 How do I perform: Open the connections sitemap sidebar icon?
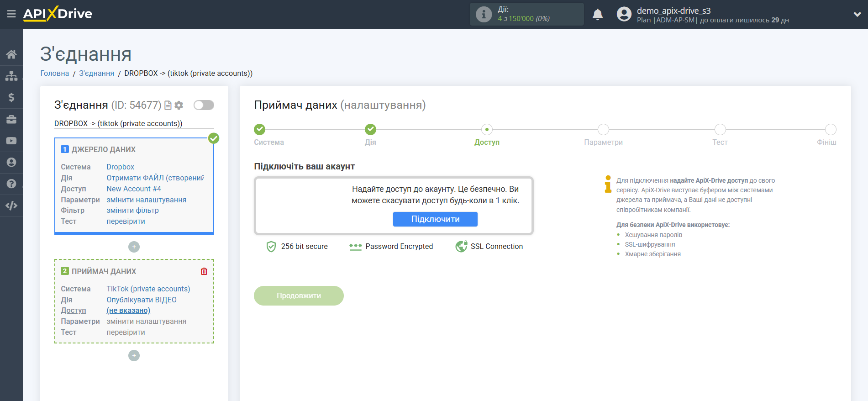pos(11,76)
